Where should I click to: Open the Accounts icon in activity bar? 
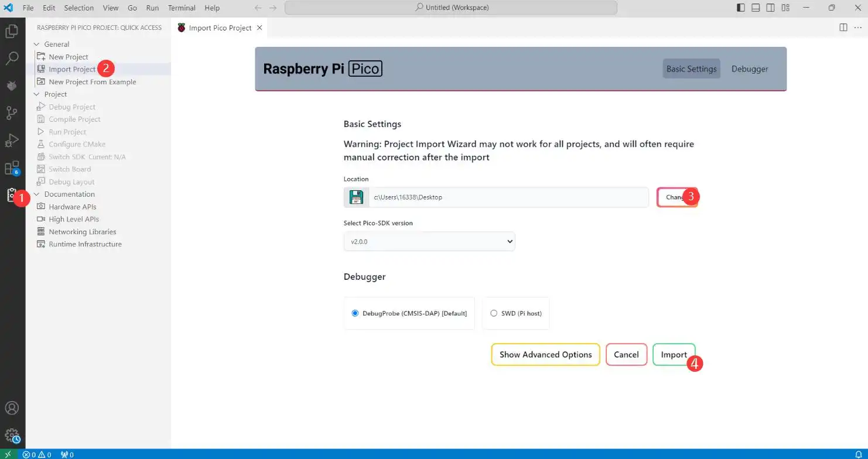12,408
